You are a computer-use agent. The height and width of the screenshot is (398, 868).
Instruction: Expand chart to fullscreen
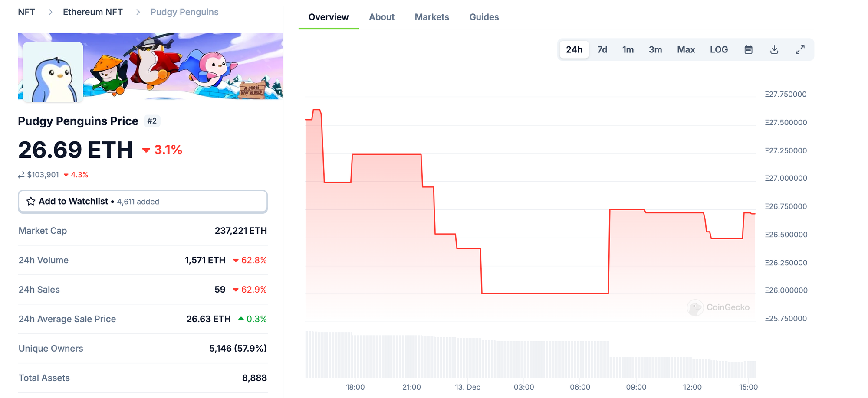click(x=800, y=49)
